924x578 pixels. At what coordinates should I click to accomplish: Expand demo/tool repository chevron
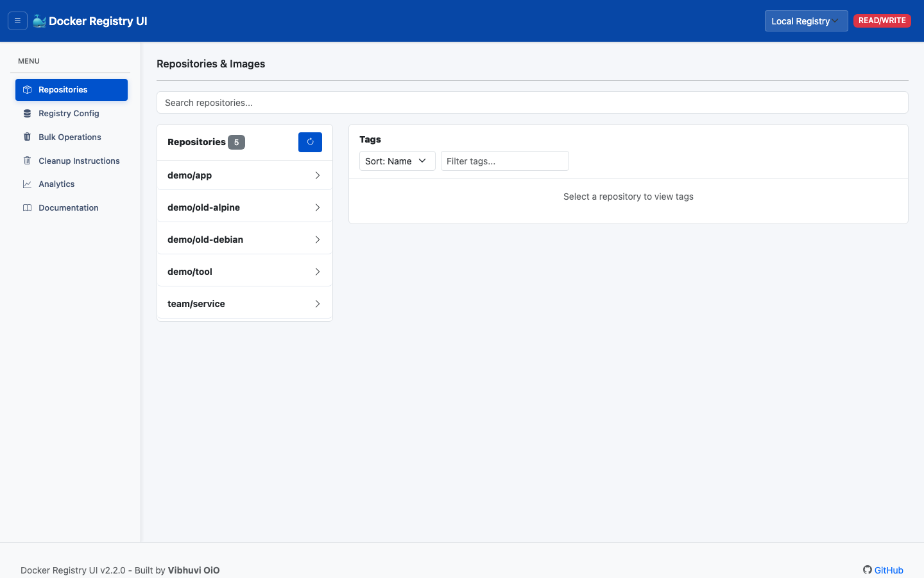pos(317,272)
